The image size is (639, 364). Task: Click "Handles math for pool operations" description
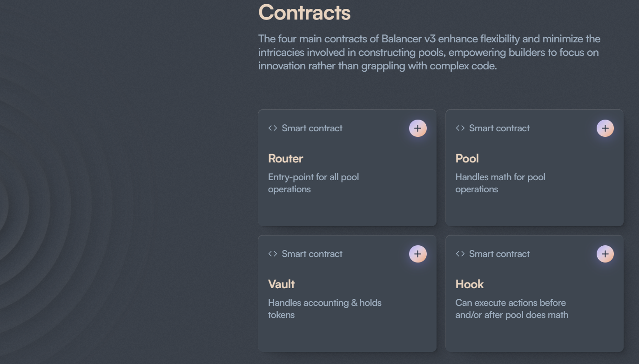[x=500, y=183]
